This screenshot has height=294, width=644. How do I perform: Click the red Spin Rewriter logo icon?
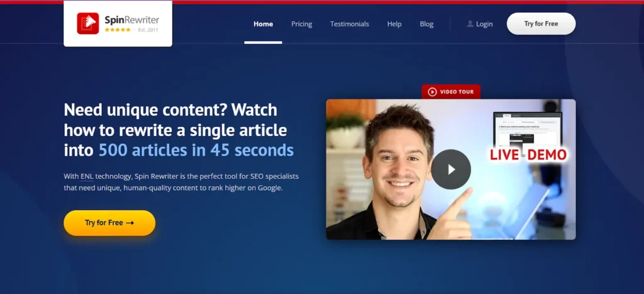[88, 23]
